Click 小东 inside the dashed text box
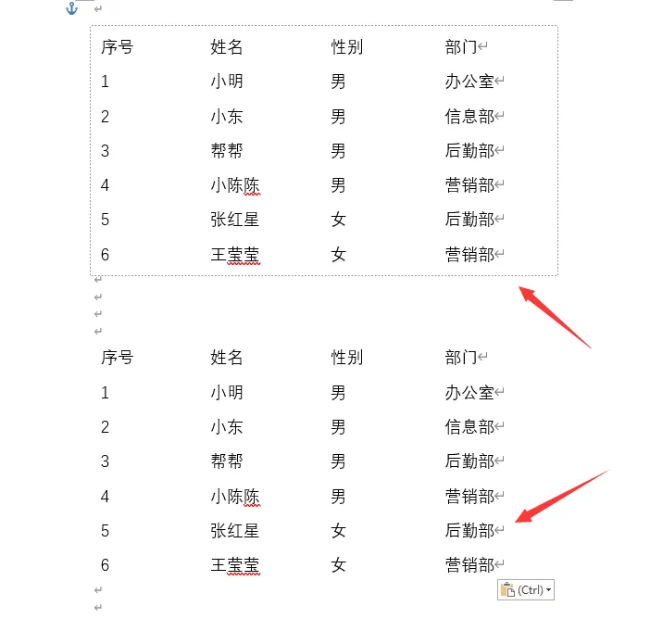 226,117
